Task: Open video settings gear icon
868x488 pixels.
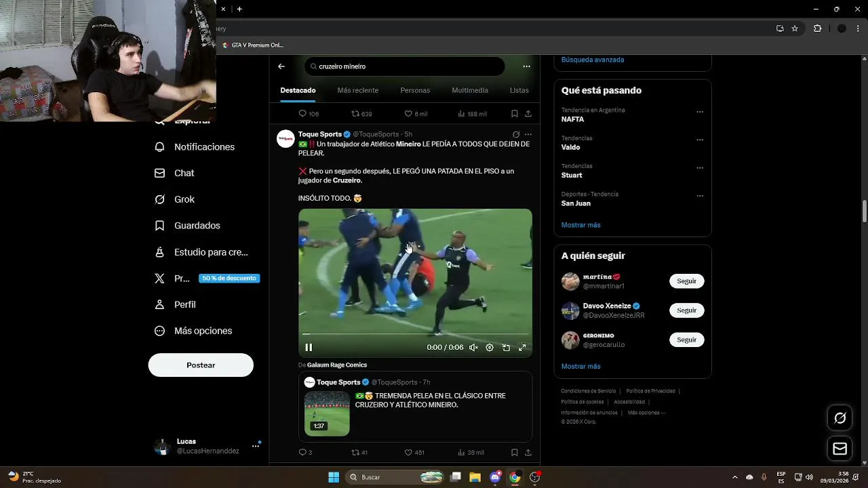Action: 490,347
